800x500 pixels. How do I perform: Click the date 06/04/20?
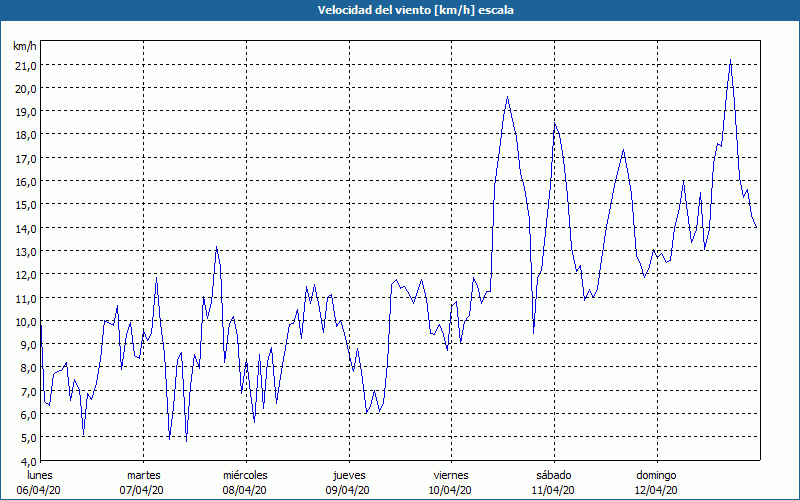(39, 490)
